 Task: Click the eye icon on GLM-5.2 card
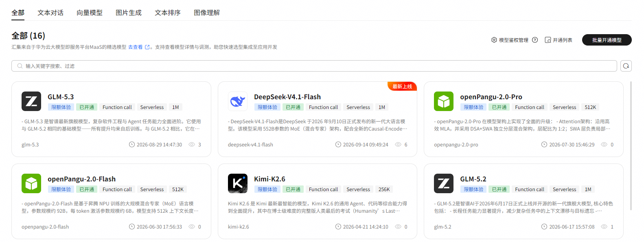(x=604, y=227)
